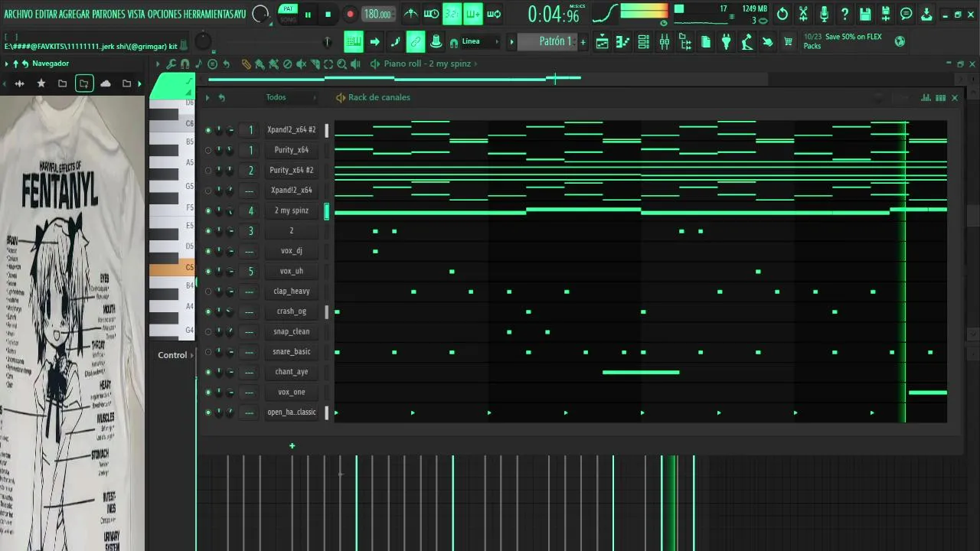This screenshot has height=551, width=980.
Task: Click the 180.000 tempo field
Action: pos(377,14)
